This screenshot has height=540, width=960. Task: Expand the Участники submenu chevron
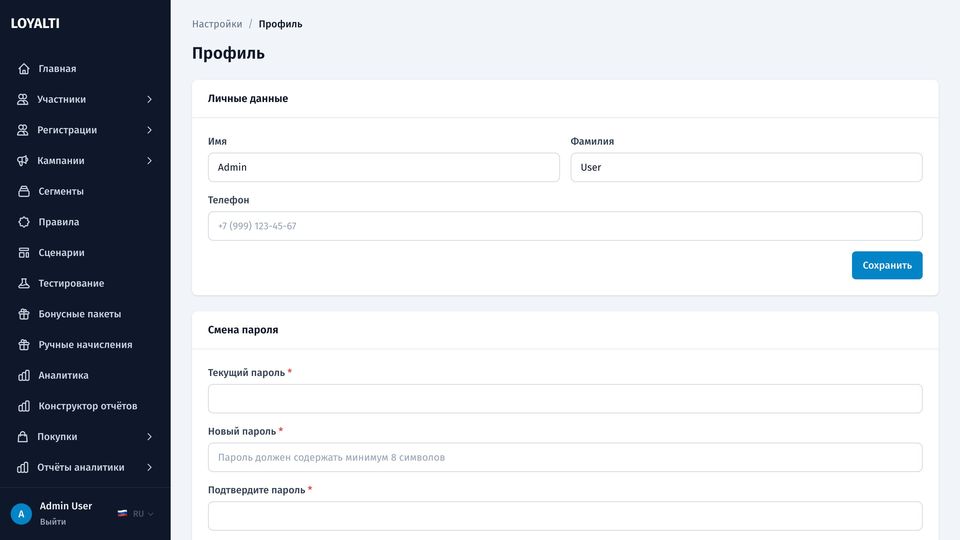point(149,99)
